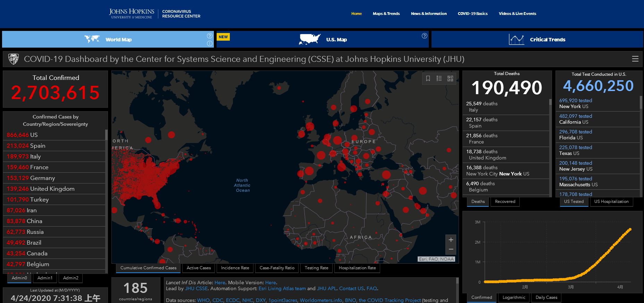Click the World Map info icon

pos(210,43)
